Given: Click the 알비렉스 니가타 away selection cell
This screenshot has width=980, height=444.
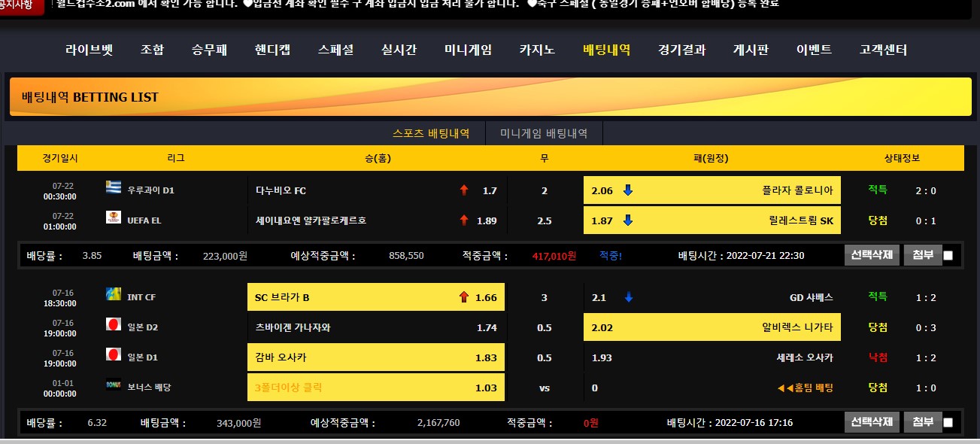Looking at the screenshot, I should [x=711, y=327].
